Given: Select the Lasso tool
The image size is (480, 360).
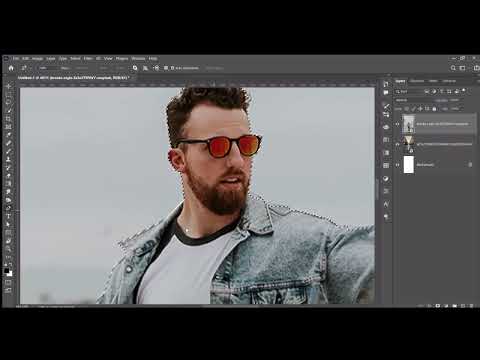Looking at the screenshot, I should [x=9, y=102].
